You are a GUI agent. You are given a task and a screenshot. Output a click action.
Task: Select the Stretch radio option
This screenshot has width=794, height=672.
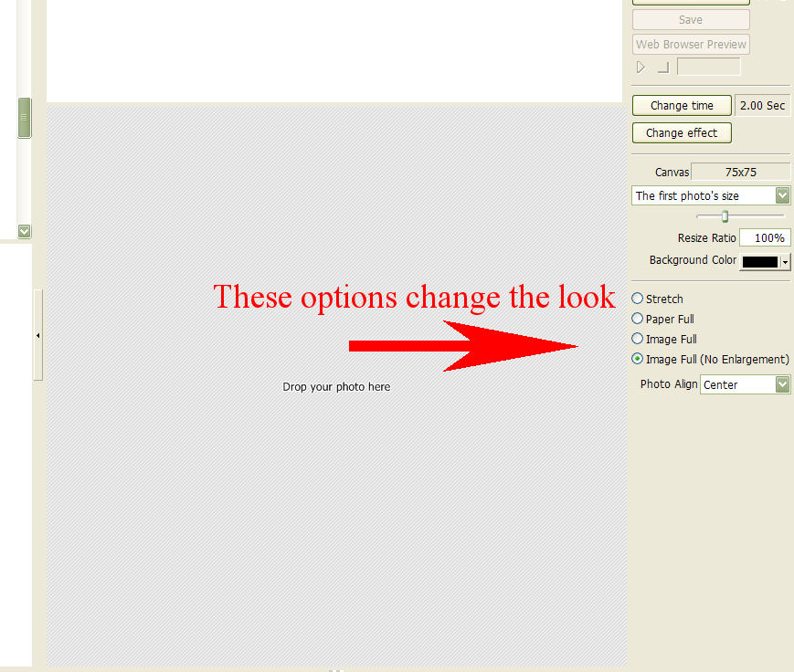(x=638, y=299)
